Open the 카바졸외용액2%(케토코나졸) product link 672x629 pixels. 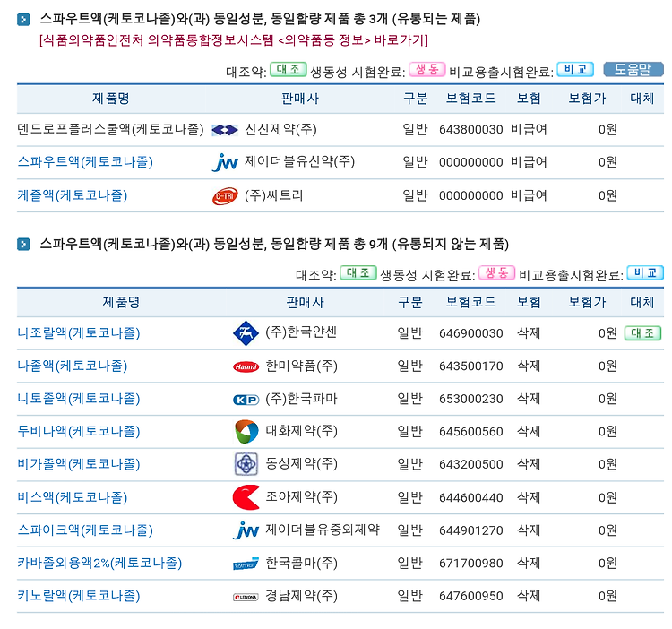[x=99, y=563]
